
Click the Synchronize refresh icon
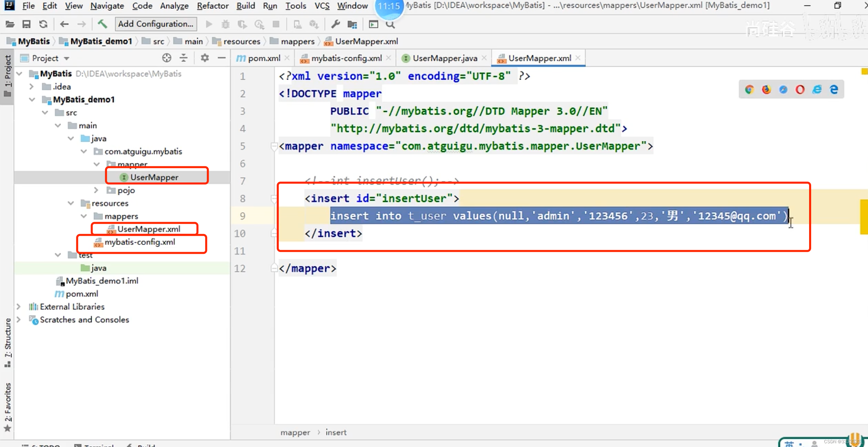pos(43,24)
